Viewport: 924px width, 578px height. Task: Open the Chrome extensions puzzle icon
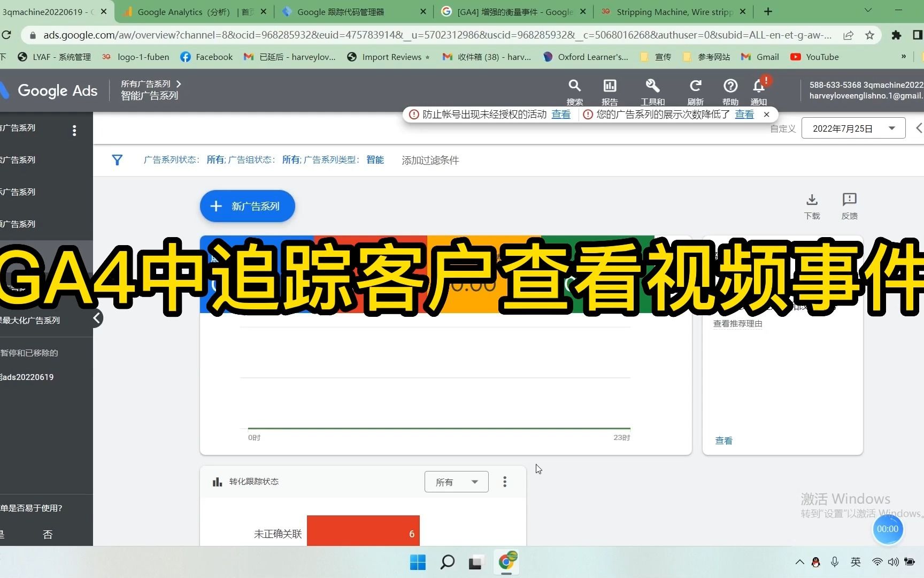point(896,35)
